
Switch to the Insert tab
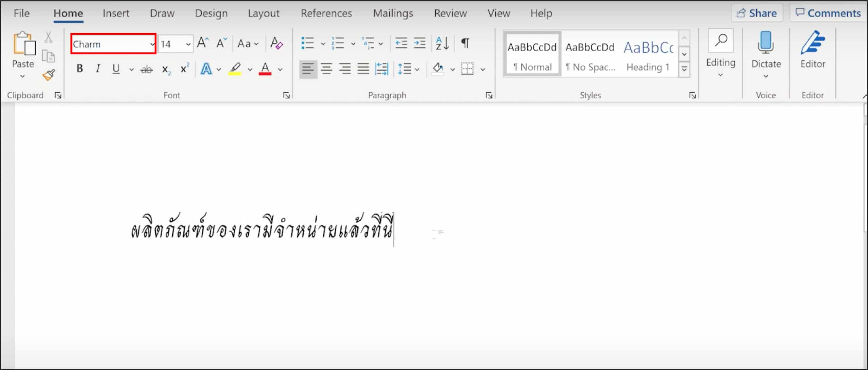tap(116, 13)
